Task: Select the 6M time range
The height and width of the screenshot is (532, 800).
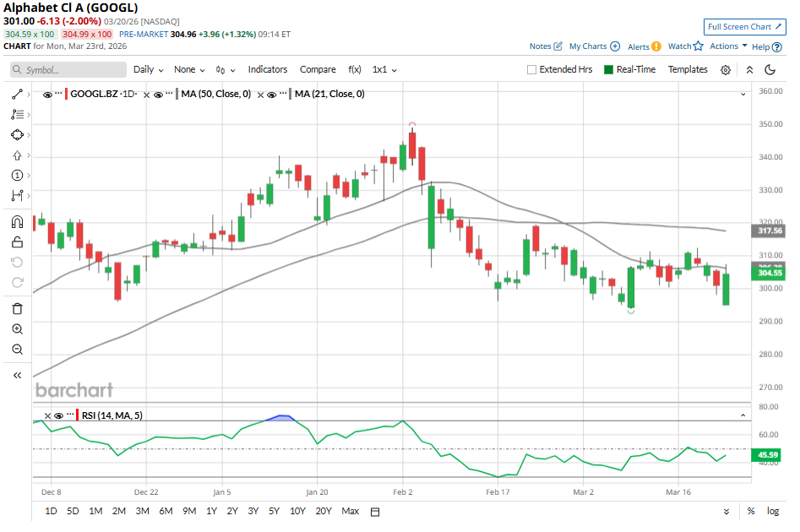Action: 166,511
